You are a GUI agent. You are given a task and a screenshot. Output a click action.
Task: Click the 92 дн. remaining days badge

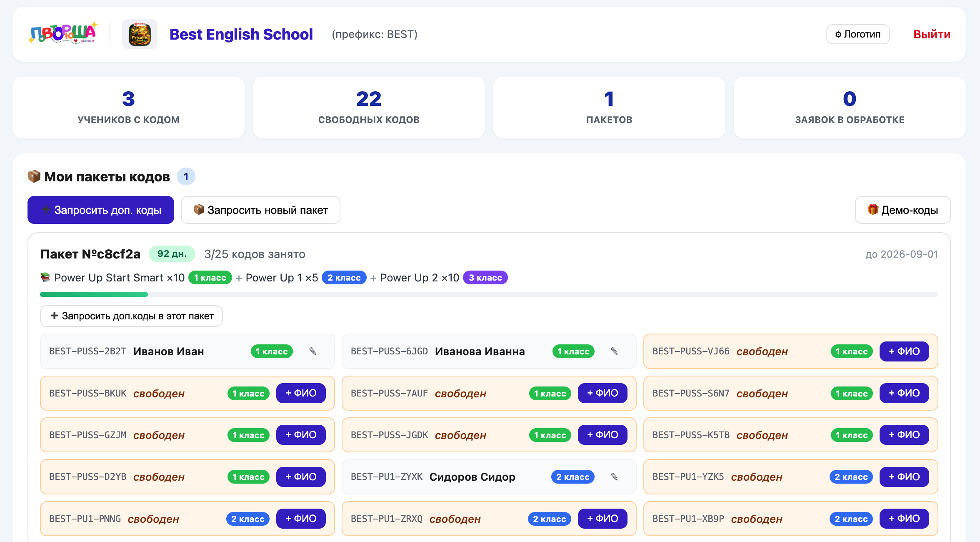click(x=172, y=254)
